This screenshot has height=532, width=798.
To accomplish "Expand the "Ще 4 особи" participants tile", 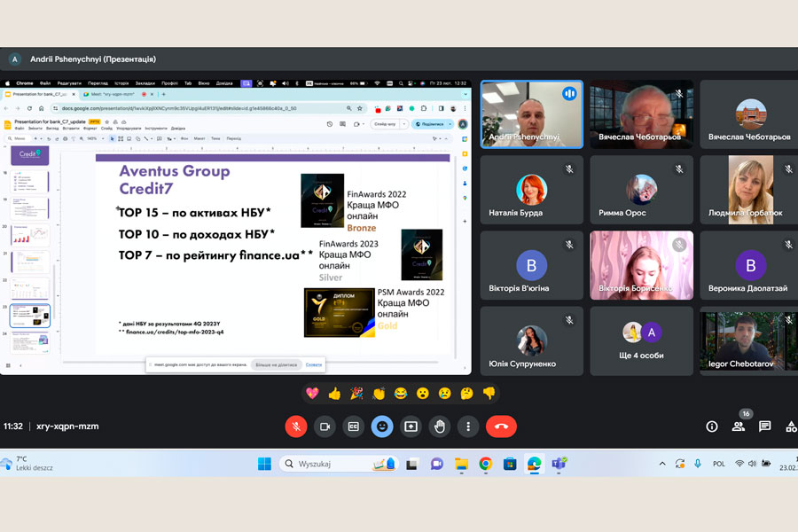I will tap(643, 341).
